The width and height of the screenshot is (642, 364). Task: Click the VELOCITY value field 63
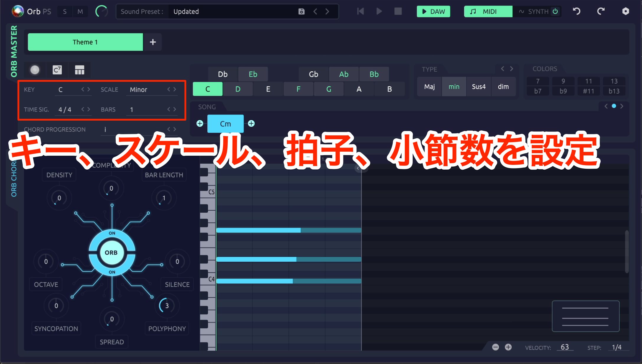click(x=565, y=347)
